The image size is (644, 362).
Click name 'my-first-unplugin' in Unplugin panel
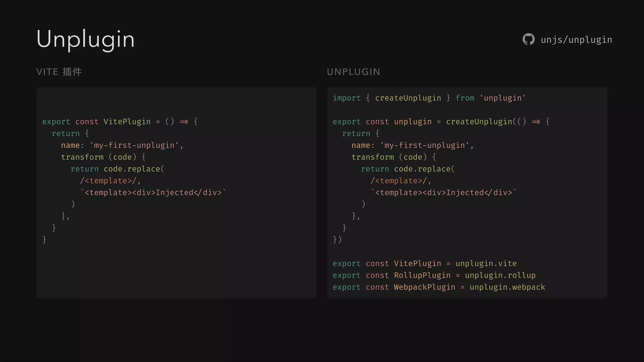pyautogui.click(x=413, y=145)
